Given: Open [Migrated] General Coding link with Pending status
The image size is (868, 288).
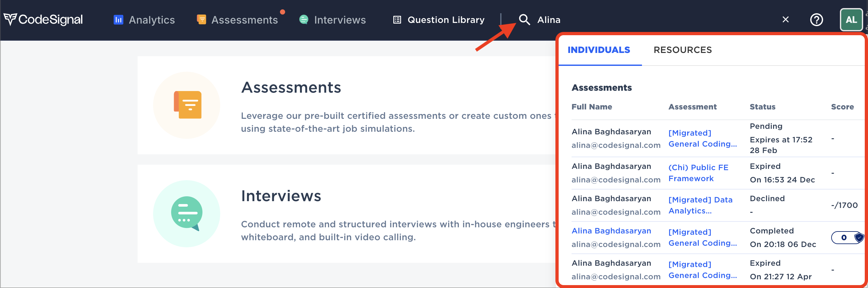Looking at the screenshot, I should point(703,139).
